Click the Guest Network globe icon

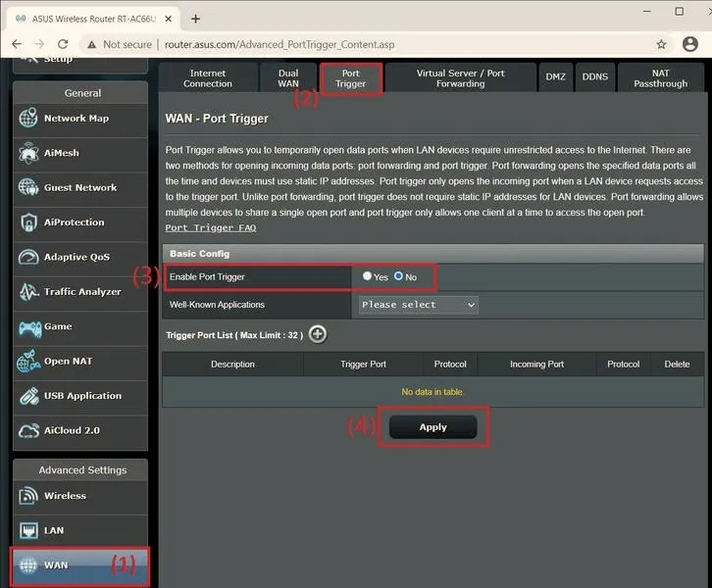point(28,187)
